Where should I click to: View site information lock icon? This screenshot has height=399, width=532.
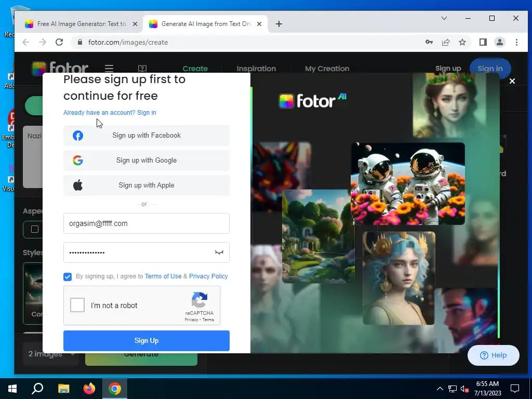click(80, 42)
